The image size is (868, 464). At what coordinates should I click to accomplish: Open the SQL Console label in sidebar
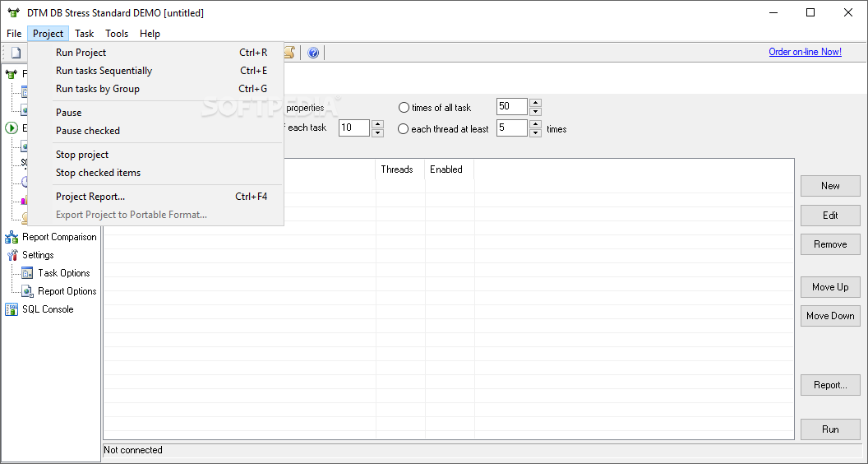coord(48,309)
